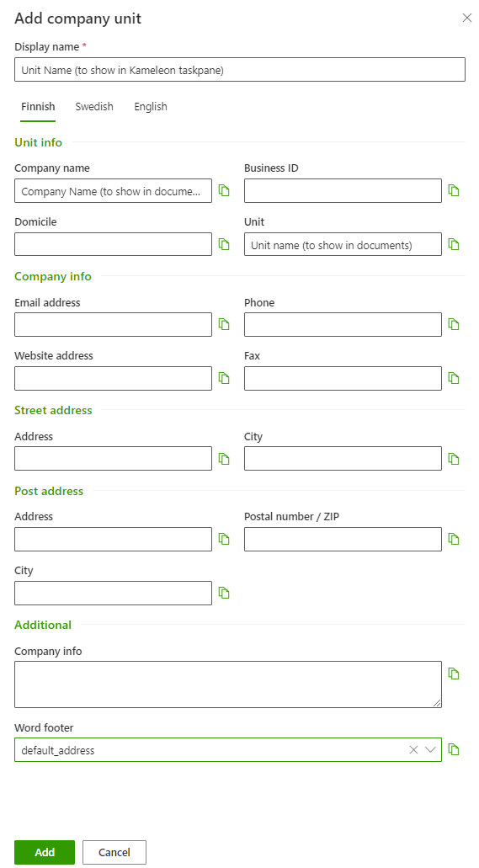
Task: Click copy icon beside Phone field
Action: 454,324
